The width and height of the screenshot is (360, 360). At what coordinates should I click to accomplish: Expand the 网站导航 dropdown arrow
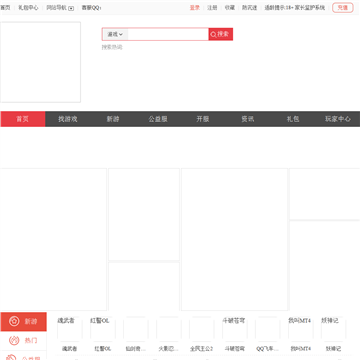point(71,8)
